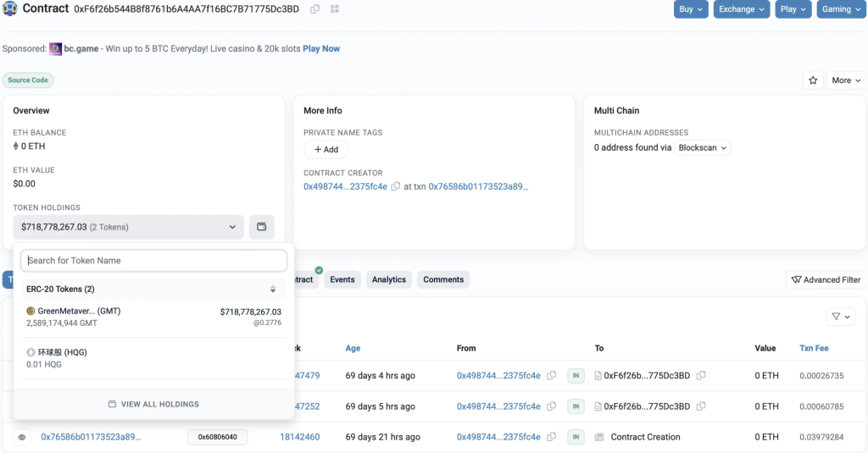Copy the contract address in the header

pos(314,8)
